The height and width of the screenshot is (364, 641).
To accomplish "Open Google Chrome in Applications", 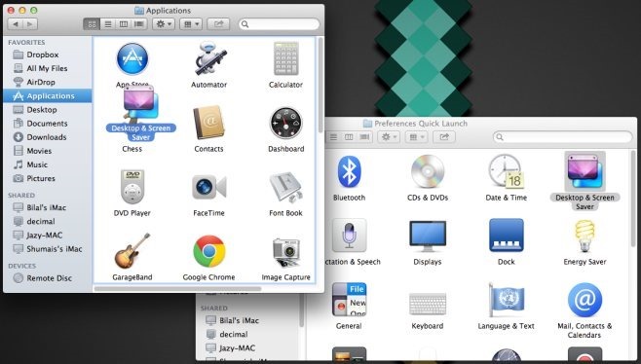I will coord(208,251).
